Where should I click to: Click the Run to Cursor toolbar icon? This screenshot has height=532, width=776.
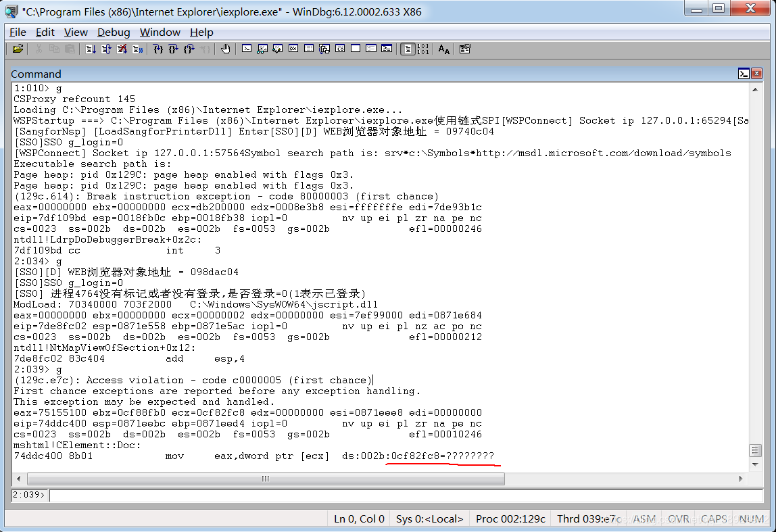[205, 49]
